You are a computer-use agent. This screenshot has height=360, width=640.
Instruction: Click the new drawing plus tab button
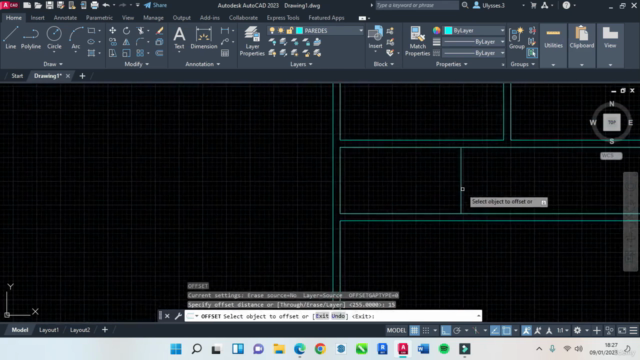tap(82, 76)
